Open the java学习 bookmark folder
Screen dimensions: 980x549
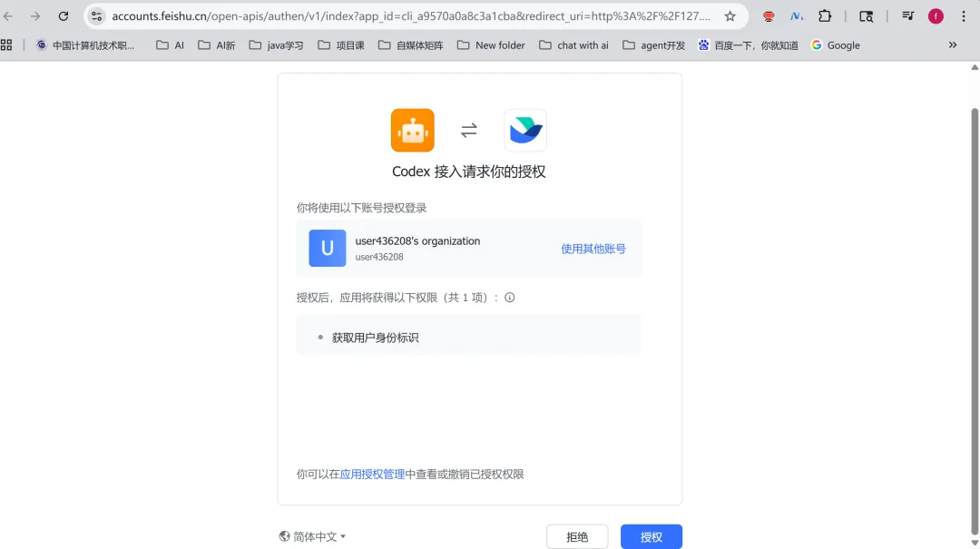pyautogui.click(x=276, y=45)
